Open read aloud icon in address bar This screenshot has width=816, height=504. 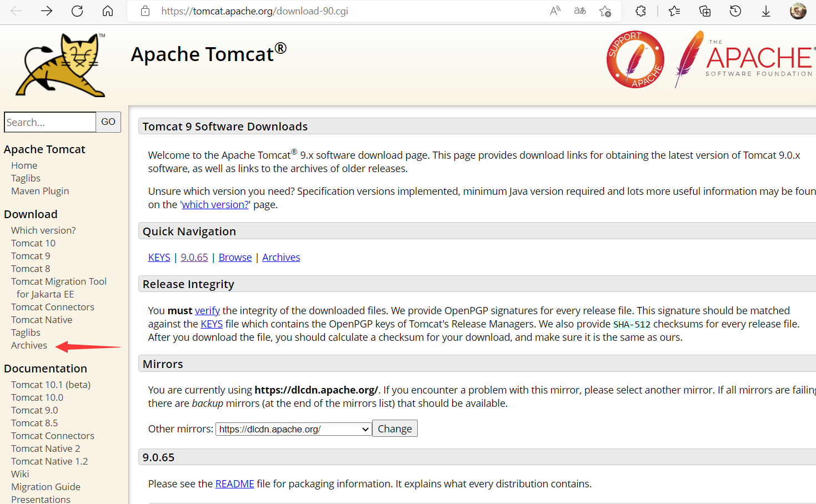[555, 11]
